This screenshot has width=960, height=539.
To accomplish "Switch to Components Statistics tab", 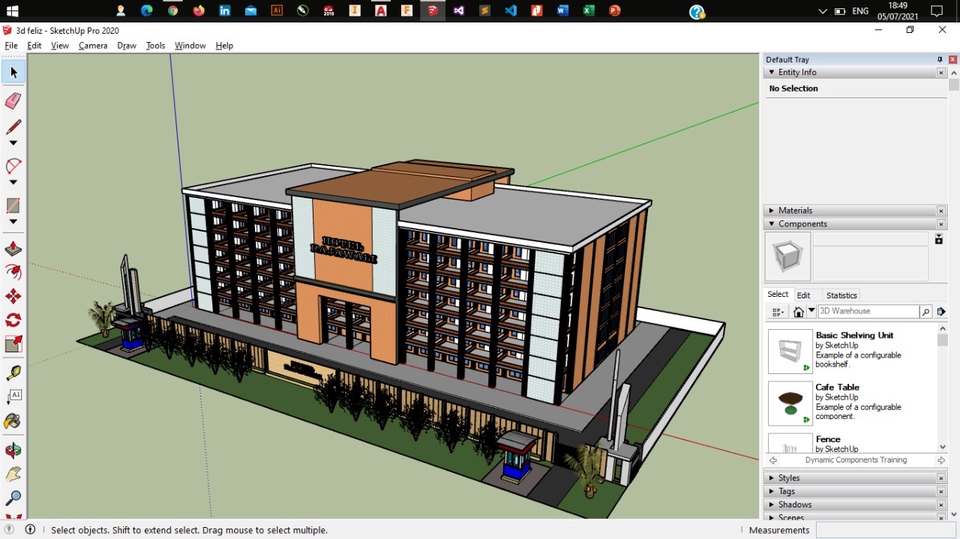I will [x=841, y=295].
